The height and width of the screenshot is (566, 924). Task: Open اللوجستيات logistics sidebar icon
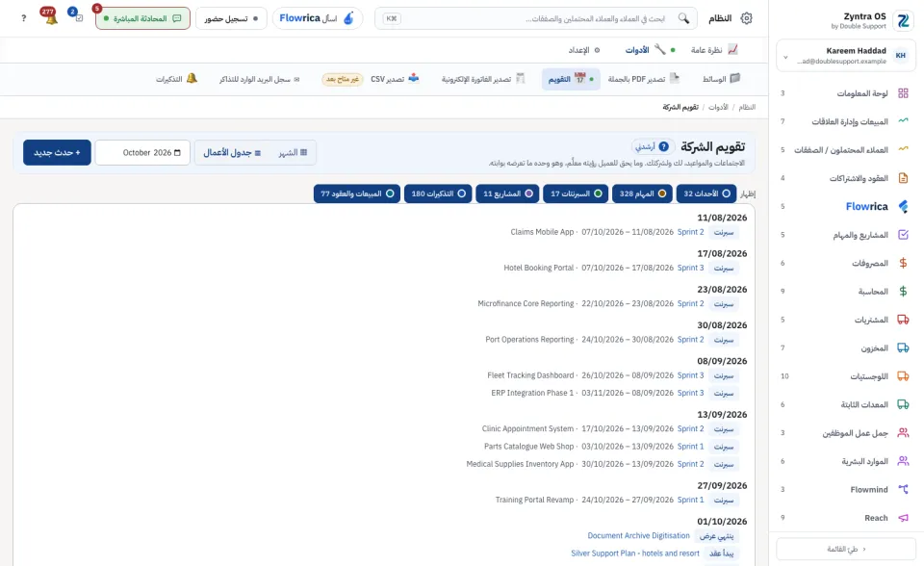coord(903,376)
